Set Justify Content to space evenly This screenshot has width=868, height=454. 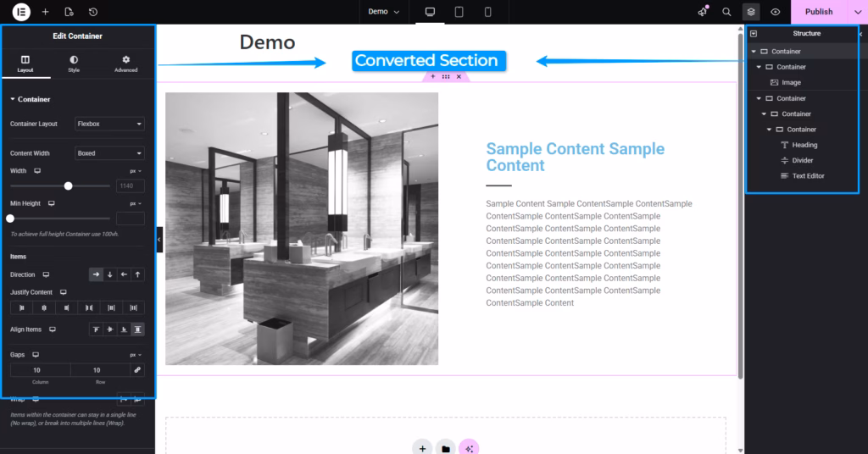pos(133,308)
